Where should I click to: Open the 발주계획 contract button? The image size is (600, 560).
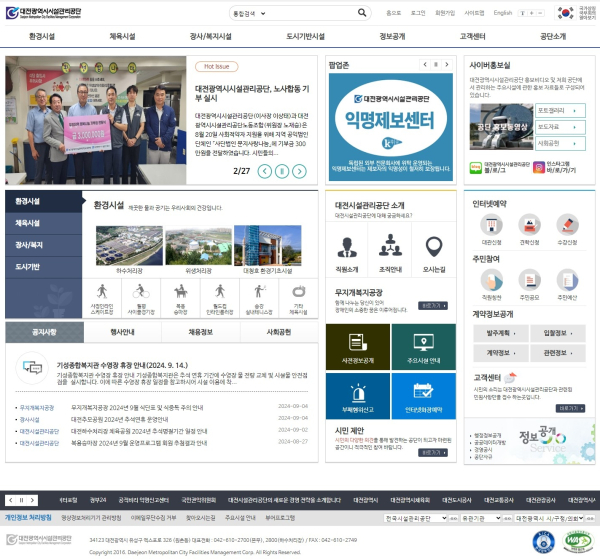[501, 333]
